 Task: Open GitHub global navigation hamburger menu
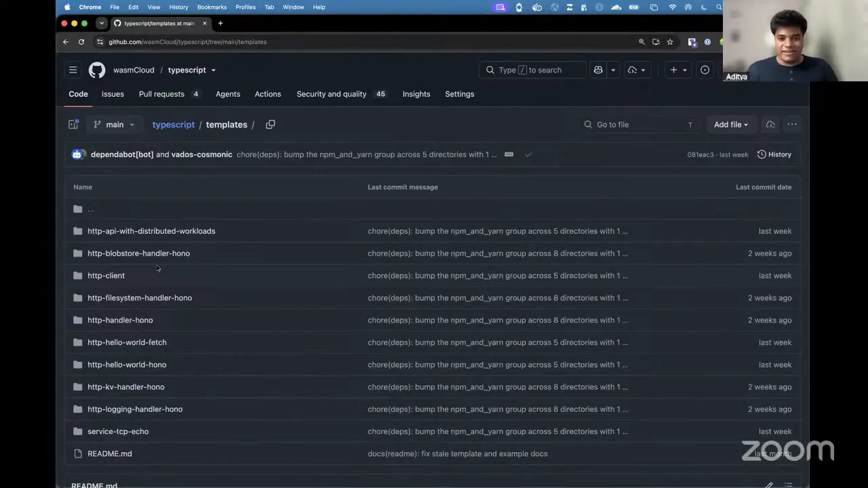(x=73, y=70)
